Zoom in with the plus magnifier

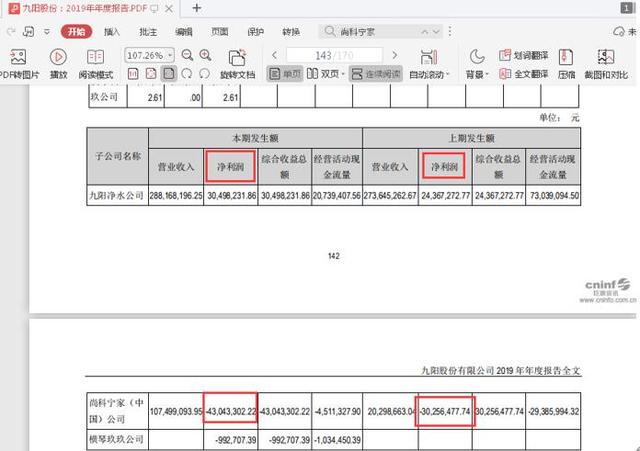click(x=205, y=55)
